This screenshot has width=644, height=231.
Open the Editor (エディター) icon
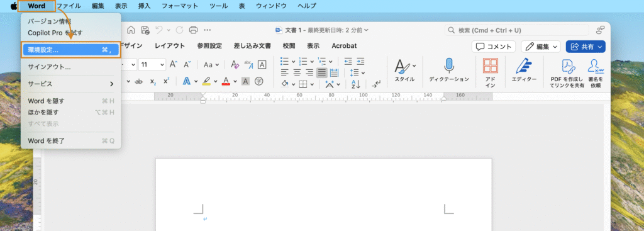point(524,65)
